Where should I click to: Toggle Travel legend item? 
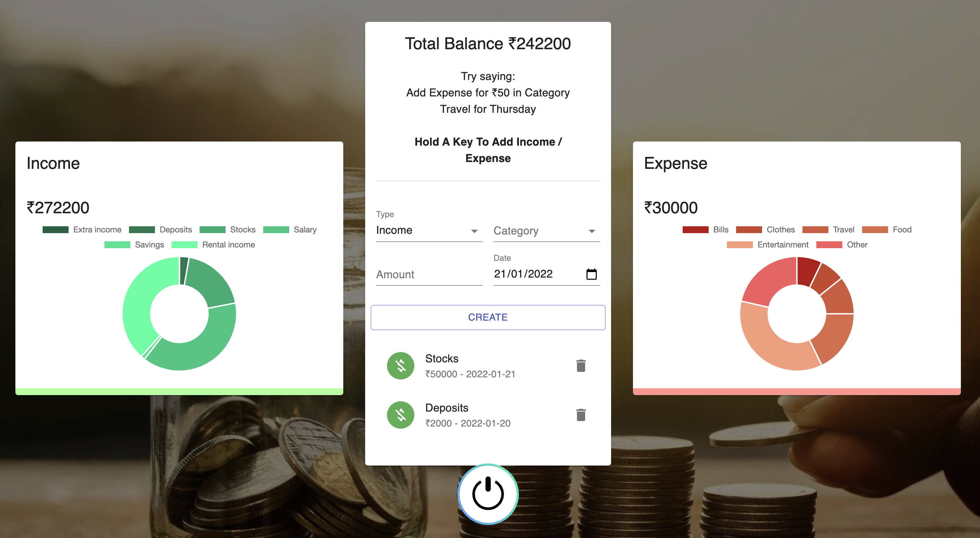(x=828, y=230)
